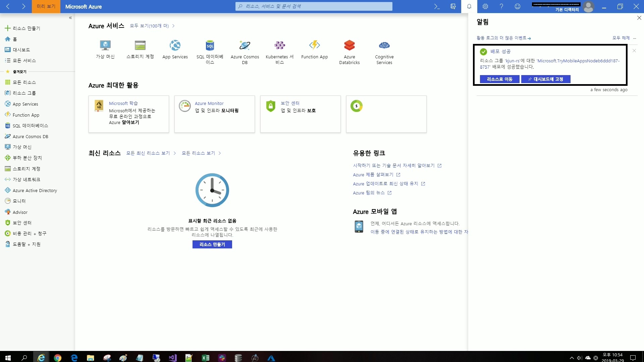The width and height of the screenshot is (644, 362).
Task: Select Azure Active Directory in sidebar
Action: coord(35,190)
